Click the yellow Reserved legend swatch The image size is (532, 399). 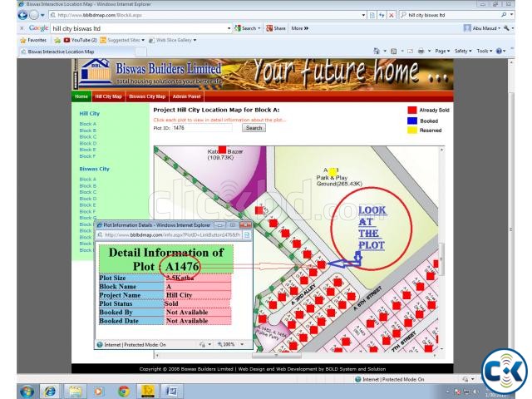click(412, 131)
